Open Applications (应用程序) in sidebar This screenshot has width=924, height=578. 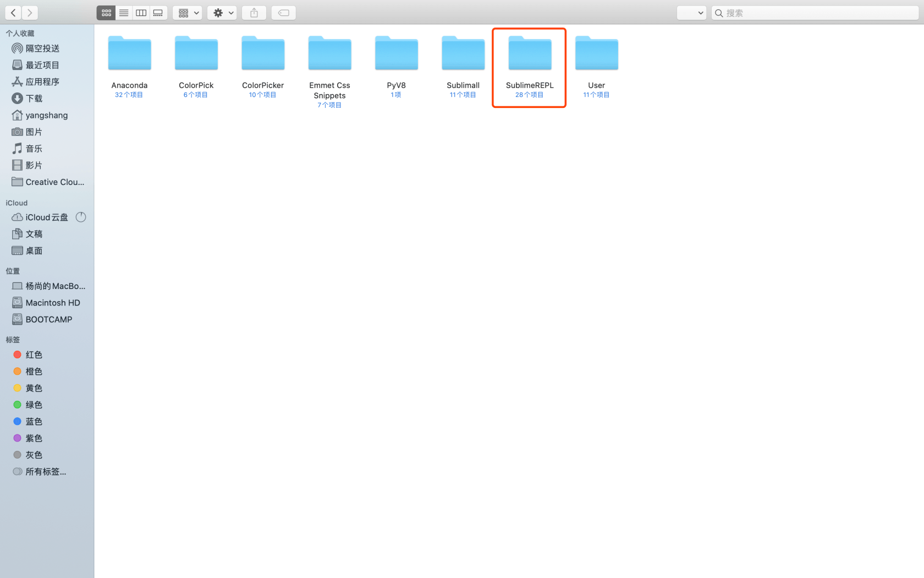(47, 81)
